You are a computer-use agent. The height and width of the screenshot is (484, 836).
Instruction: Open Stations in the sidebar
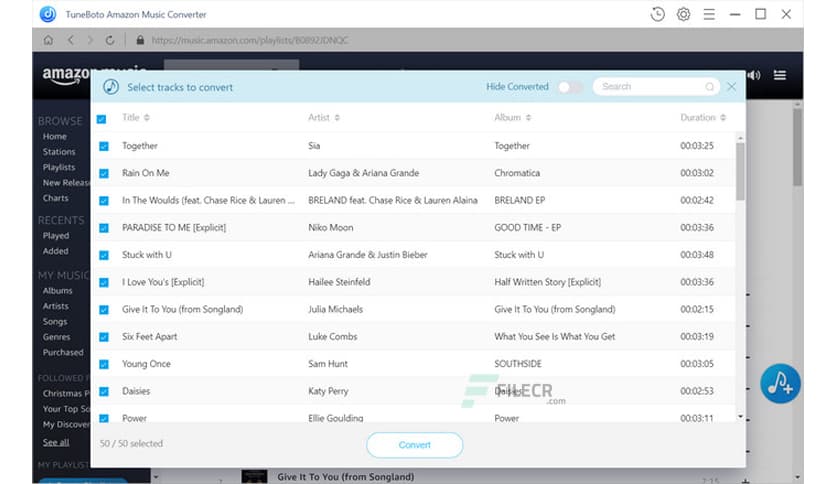59,152
